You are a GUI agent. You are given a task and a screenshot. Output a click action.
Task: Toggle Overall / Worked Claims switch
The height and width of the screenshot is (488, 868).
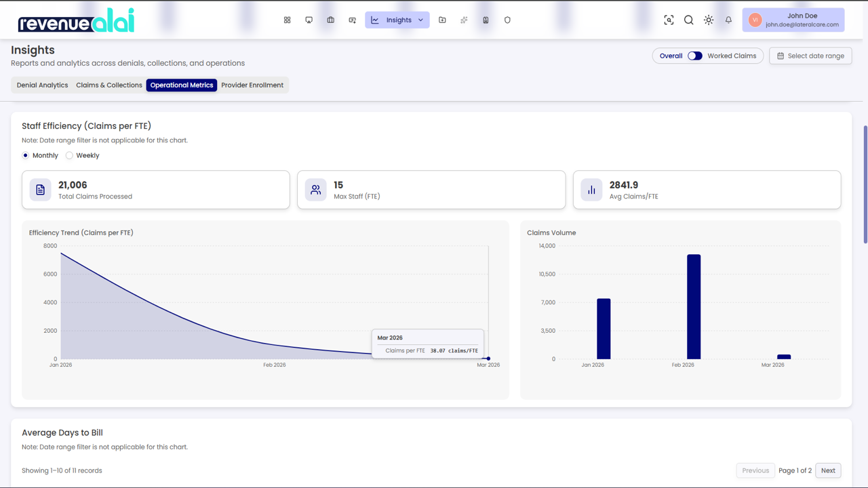pos(695,56)
